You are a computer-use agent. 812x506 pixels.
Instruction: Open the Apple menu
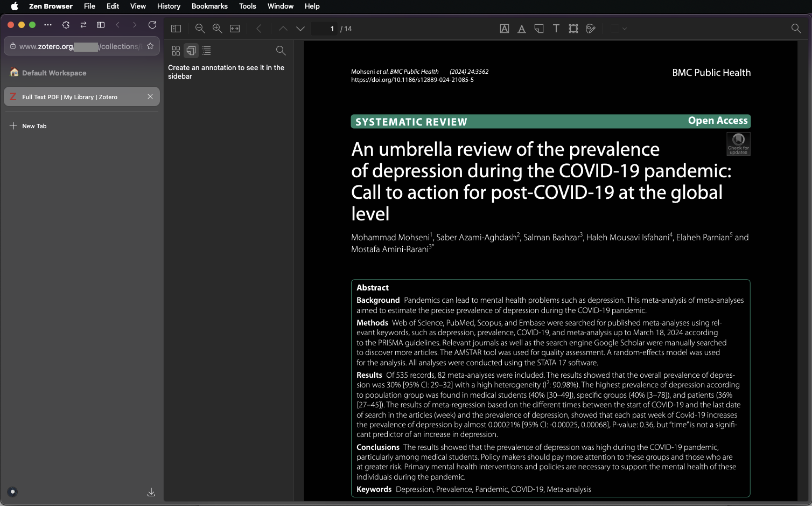[15, 6]
